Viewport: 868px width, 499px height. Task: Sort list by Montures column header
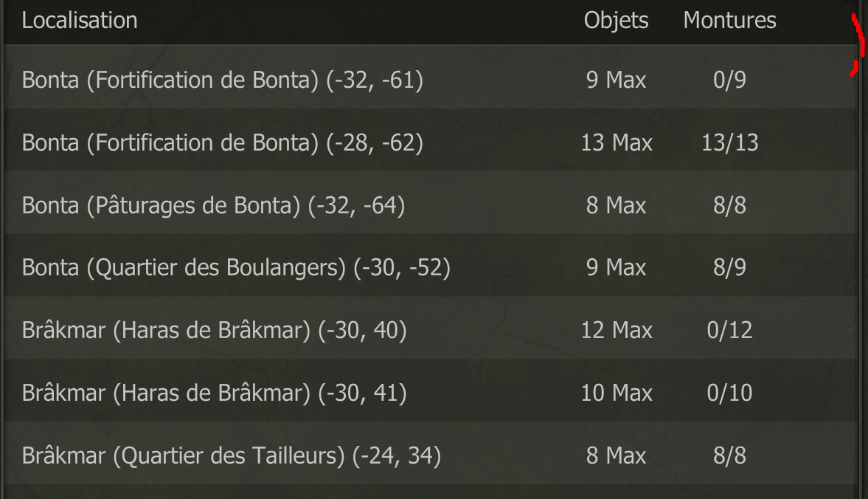tap(729, 21)
